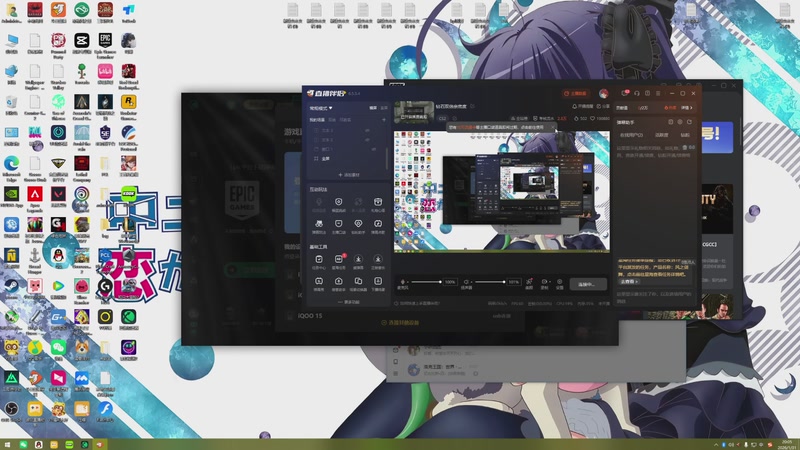Select the 全屏 source row

click(346, 159)
